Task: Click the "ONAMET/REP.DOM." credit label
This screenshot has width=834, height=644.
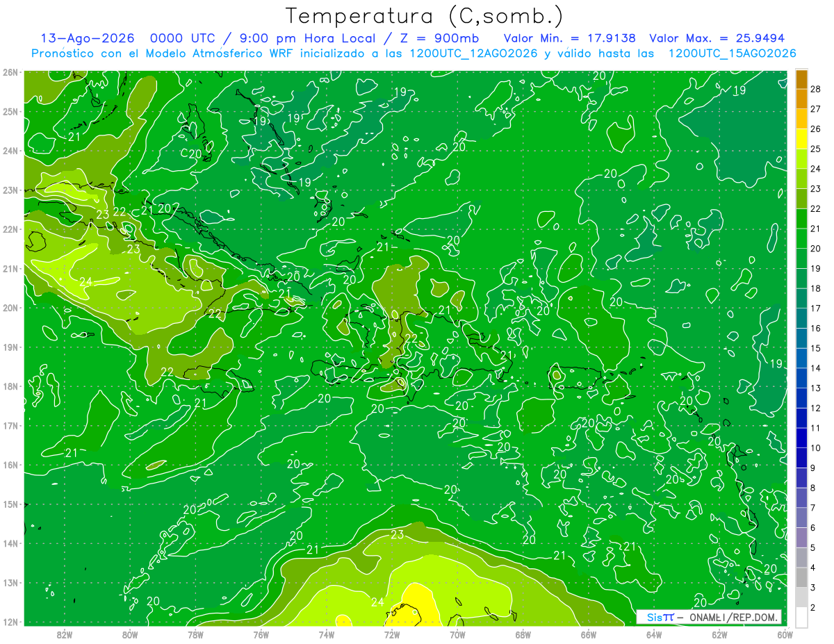Action: click(x=734, y=617)
